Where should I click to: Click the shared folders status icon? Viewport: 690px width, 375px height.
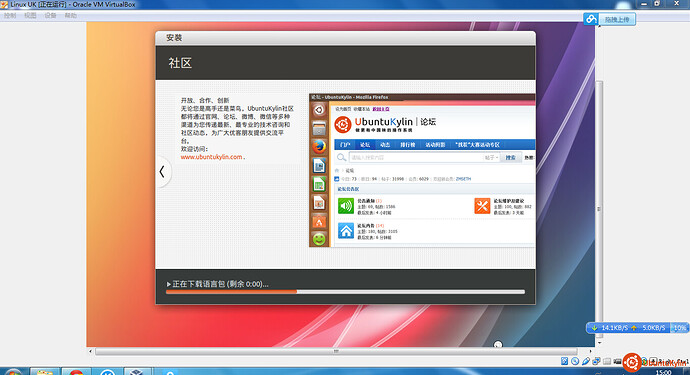tap(607, 361)
